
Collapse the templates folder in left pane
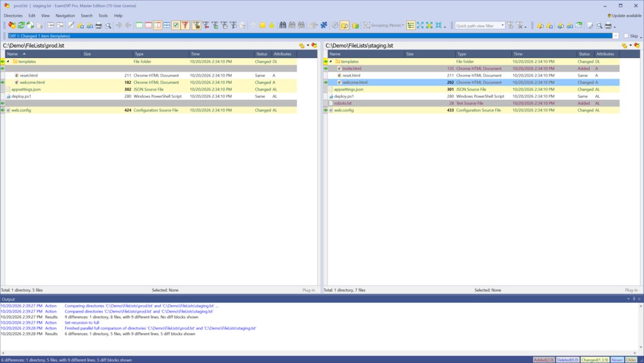pyautogui.click(x=8, y=62)
